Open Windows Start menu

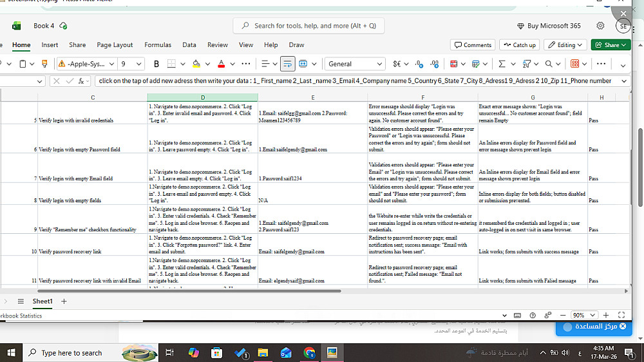(x=11, y=352)
